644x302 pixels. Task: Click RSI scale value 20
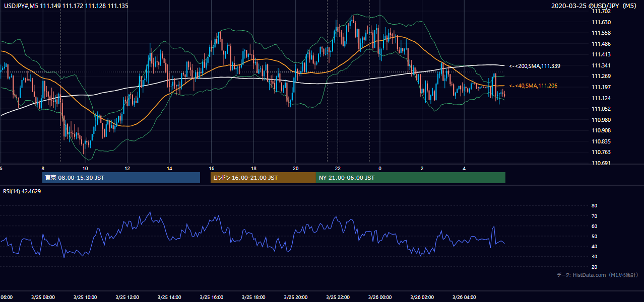click(594, 267)
